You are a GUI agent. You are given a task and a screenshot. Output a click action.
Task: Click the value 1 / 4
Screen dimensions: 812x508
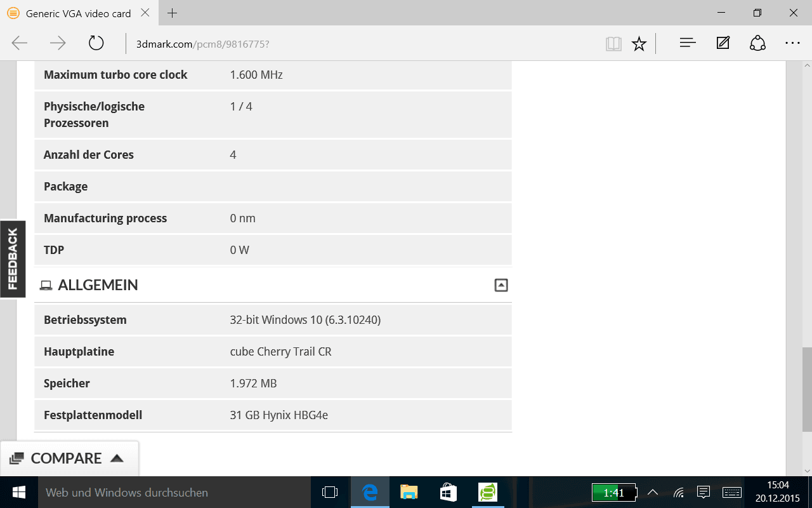[x=241, y=107]
